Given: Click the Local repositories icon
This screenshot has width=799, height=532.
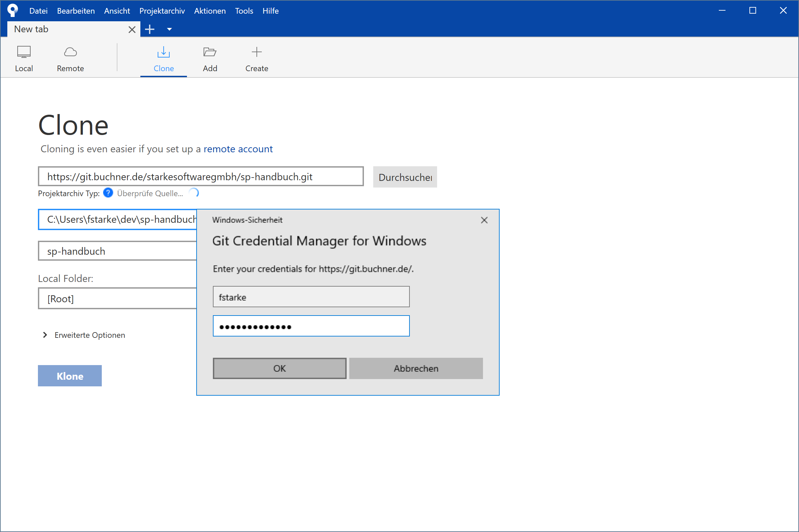Looking at the screenshot, I should [24, 52].
